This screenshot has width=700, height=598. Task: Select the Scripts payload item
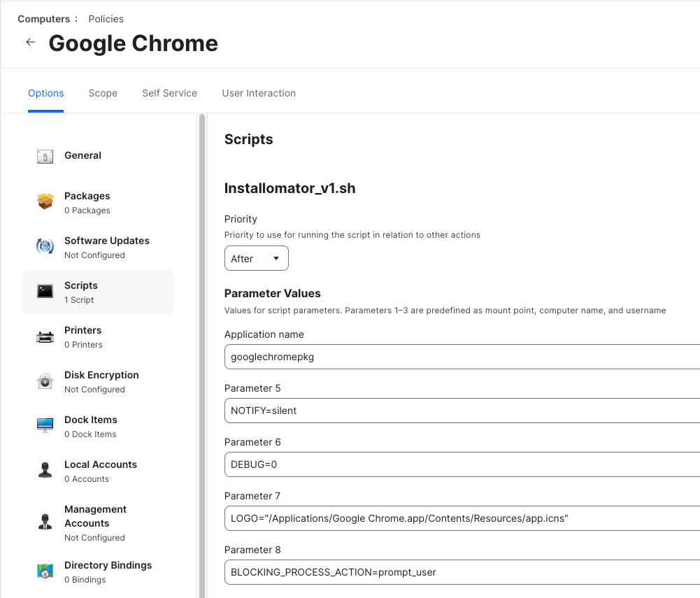(98, 292)
